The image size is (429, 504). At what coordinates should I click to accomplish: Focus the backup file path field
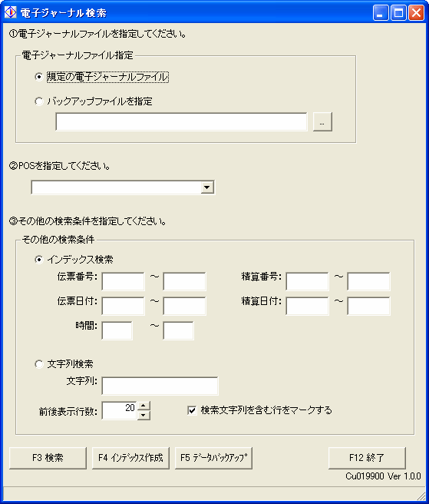tap(181, 122)
